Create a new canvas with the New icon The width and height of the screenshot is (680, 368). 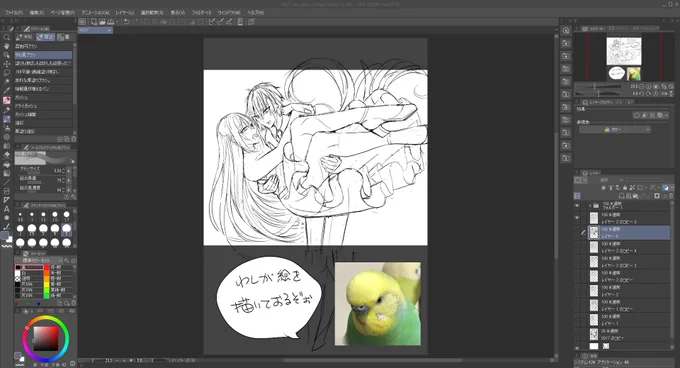pyautogui.click(x=94, y=22)
